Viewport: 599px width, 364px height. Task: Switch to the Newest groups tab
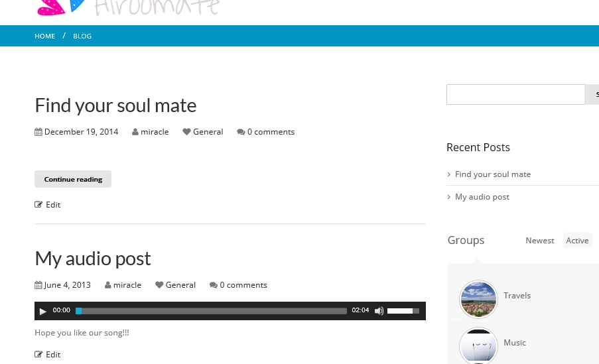[x=539, y=241]
